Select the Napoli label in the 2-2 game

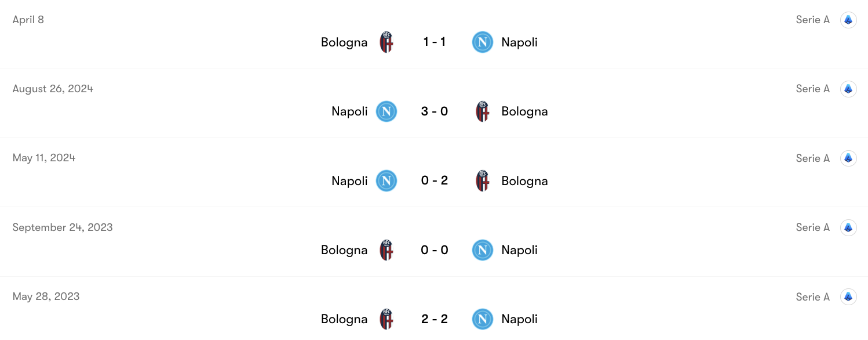click(x=519, y=319)
